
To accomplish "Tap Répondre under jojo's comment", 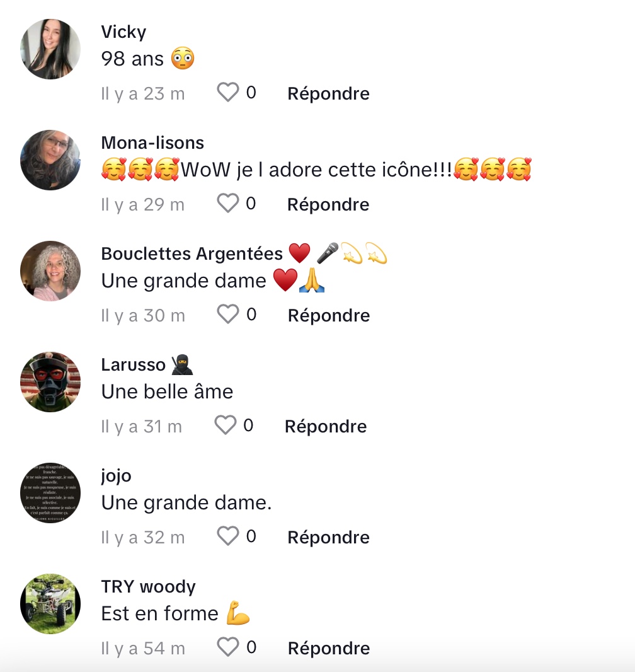I will (328, 538).
